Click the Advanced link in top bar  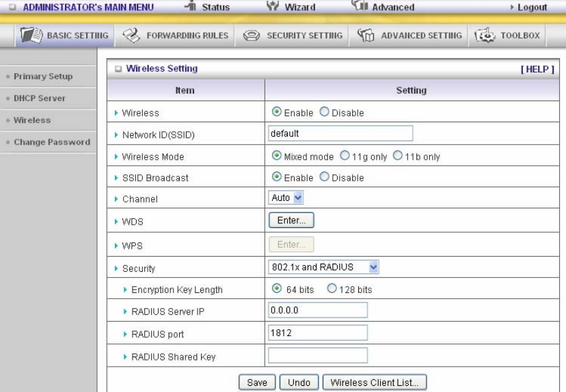[x=393, y=8]
